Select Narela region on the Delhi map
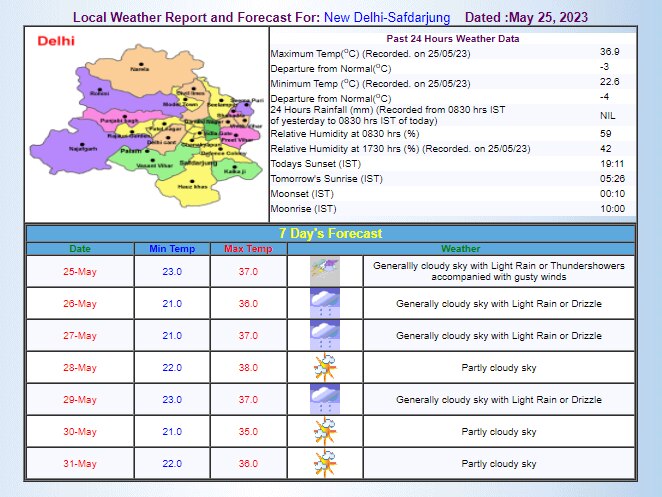 [140, 69]
